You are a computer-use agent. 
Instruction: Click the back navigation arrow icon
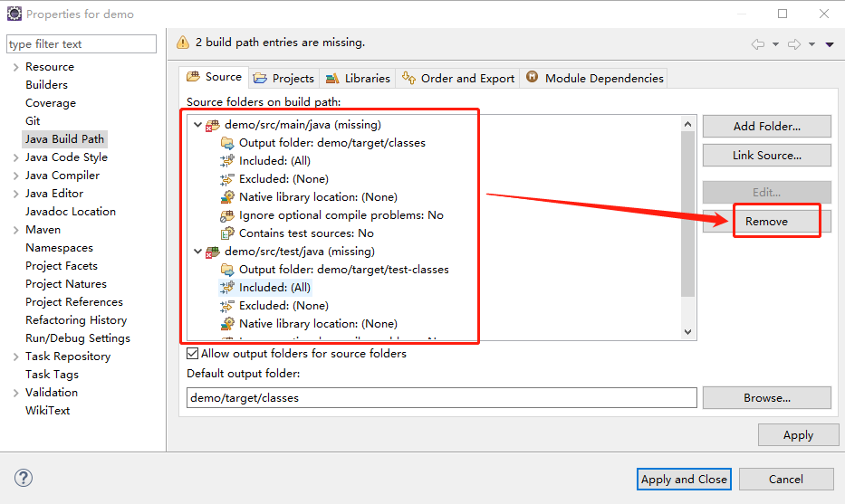tap(758, 43)
